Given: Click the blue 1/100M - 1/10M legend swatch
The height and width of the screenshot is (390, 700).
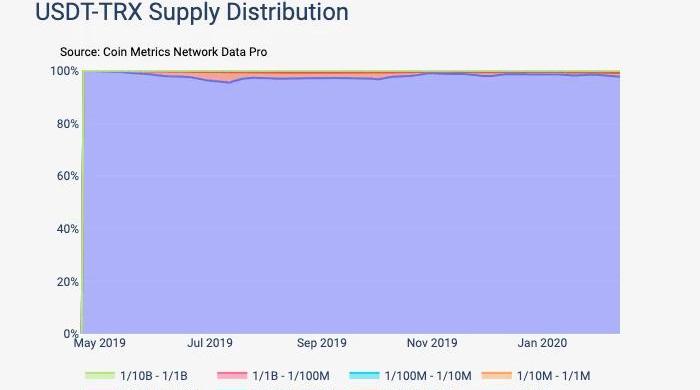Looking at the screenshot, I should tap(364, 375).
